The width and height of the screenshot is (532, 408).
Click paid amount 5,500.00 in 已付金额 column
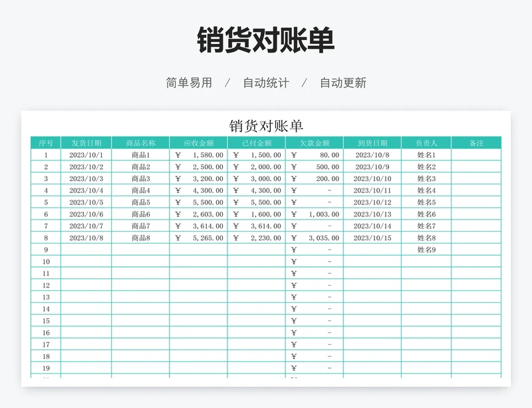257,202
